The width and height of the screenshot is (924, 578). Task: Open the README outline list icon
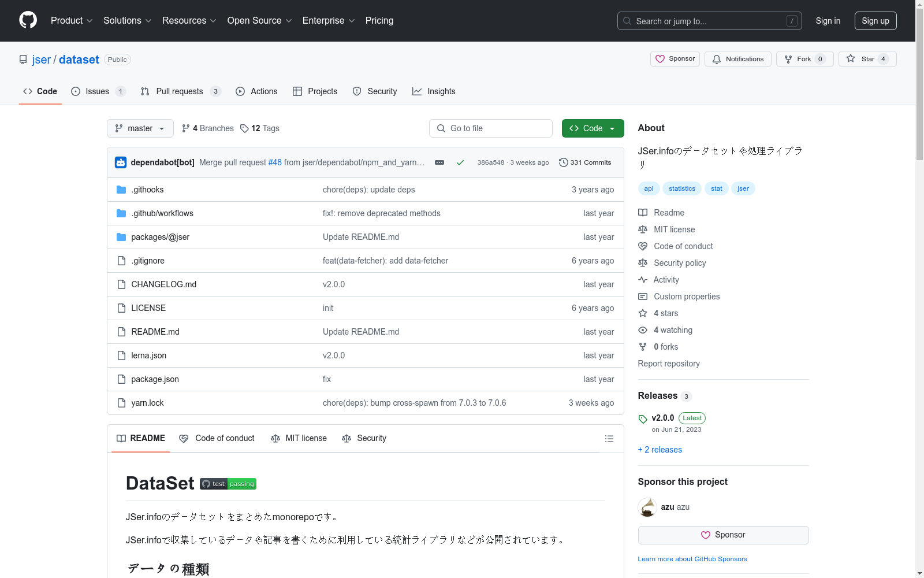[x=609, y=439]
